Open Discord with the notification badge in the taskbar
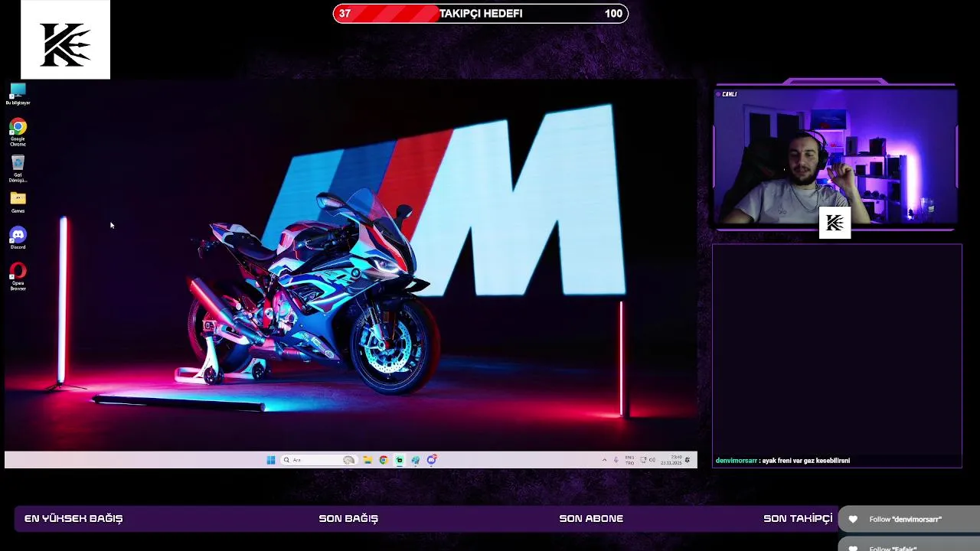This screenshot has height=551, width=980. click(432, 460)
